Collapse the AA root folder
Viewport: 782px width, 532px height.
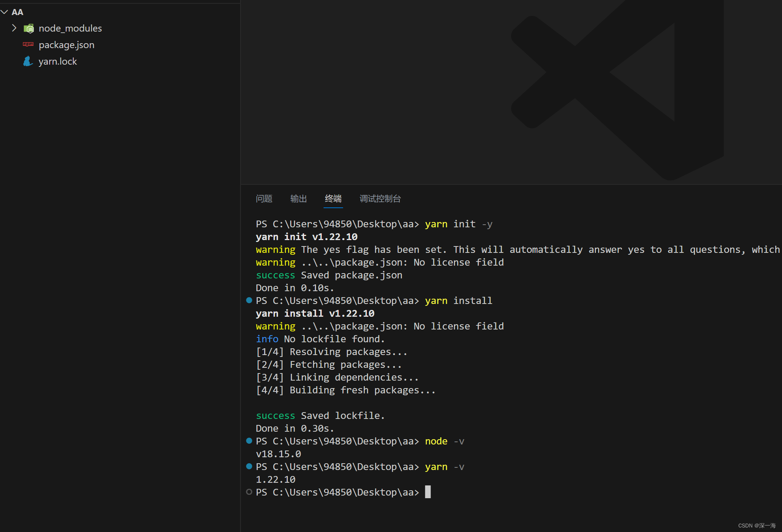(x=5, y=12)
